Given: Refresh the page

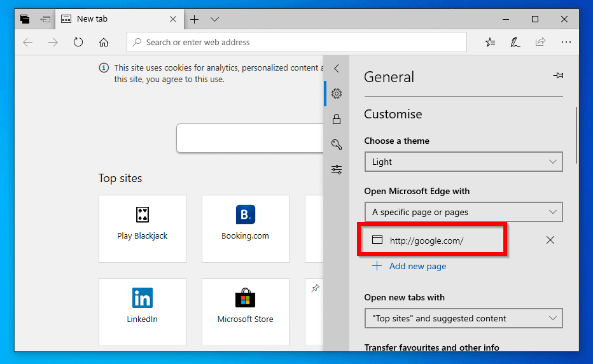Looking at the screenshot, I should [78, 42].
